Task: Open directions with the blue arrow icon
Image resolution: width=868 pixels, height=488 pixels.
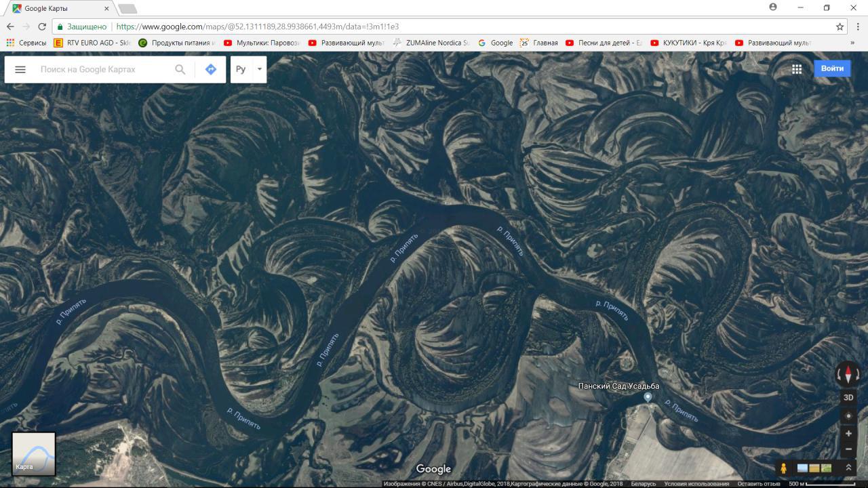Action: point(211,69)
